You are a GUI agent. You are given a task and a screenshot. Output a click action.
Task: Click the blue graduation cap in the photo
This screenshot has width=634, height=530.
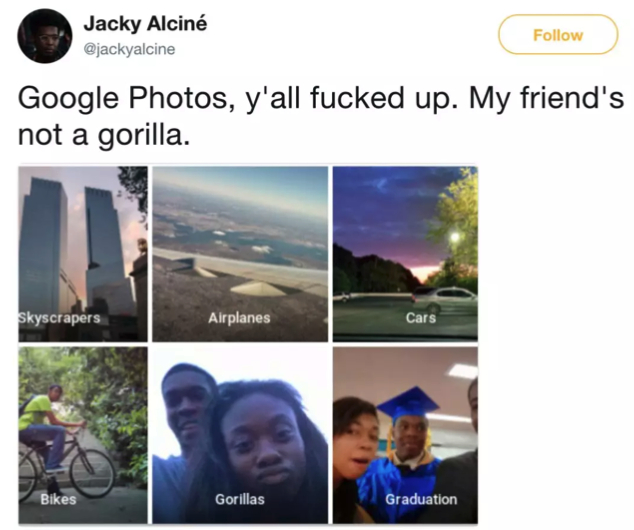point(406,403)
